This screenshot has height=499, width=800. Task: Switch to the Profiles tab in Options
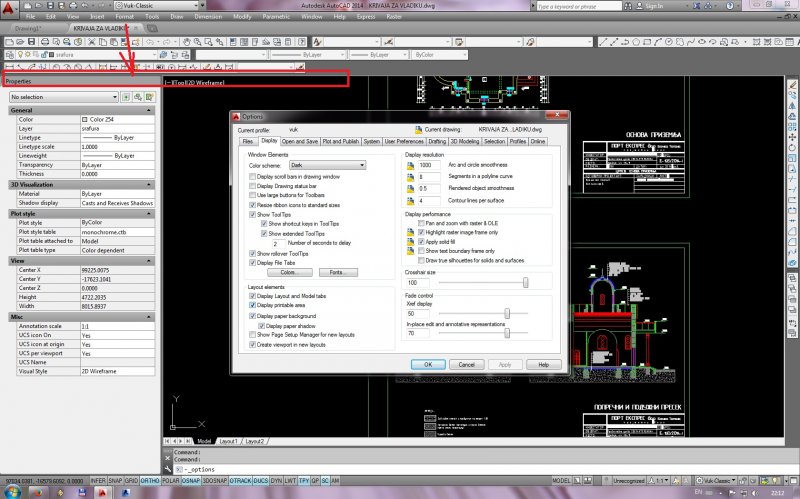[517, 141]
